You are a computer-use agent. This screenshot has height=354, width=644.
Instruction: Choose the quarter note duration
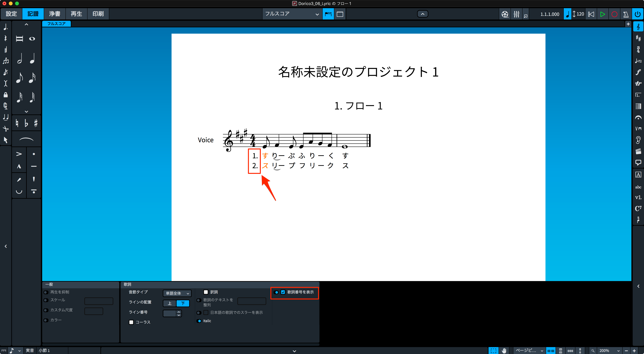coord(32,58)
